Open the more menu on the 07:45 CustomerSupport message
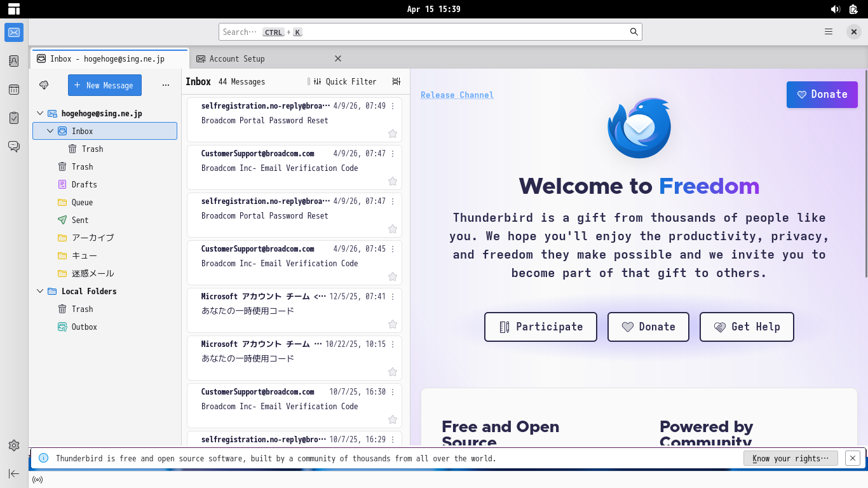 (x=393, y=249)
